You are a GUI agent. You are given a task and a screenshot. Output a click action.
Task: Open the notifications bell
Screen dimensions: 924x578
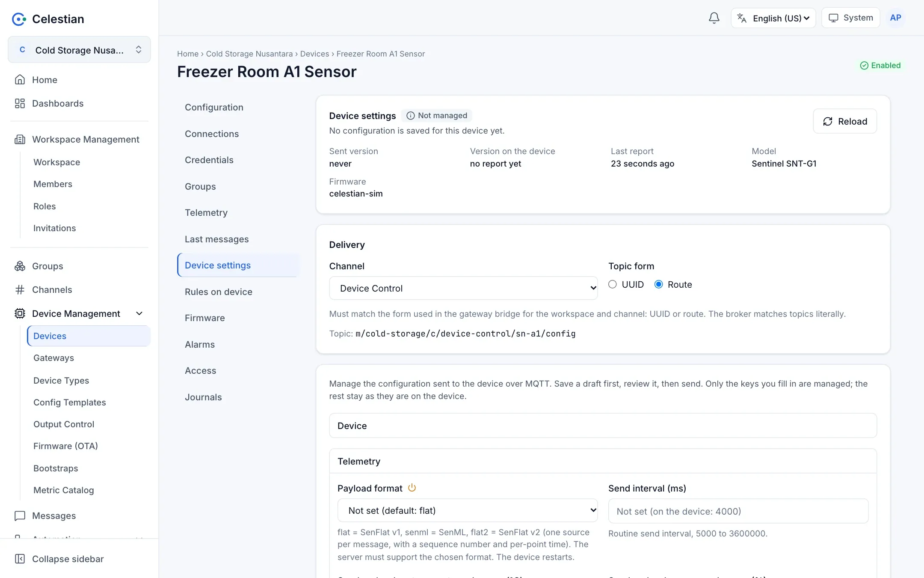714,18
